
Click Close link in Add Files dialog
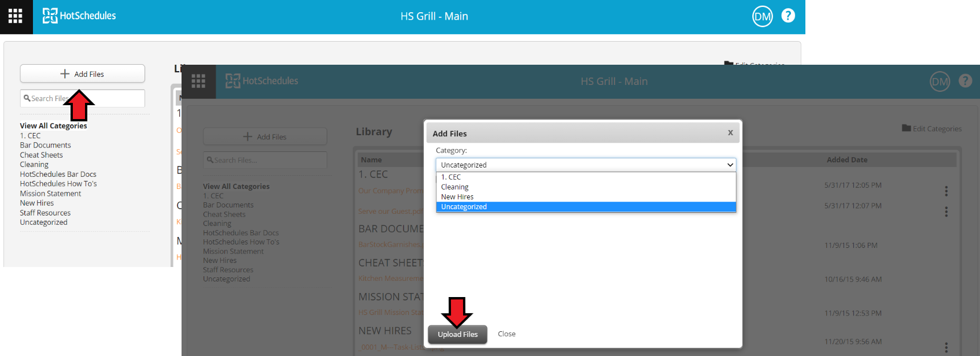point(506,334)
